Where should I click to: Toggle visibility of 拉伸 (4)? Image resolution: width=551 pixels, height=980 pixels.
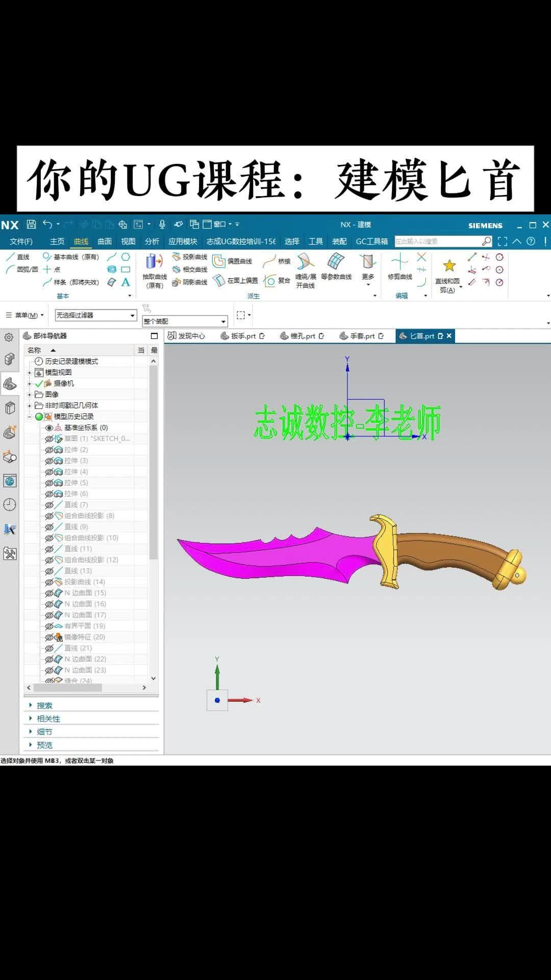point(49,472)
